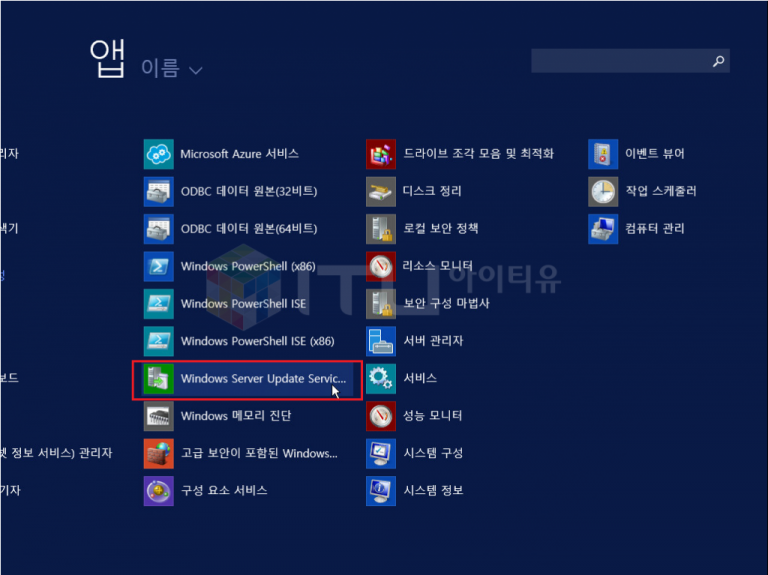Screen dimensions: 768x575
Task: Open 고급 보안이 포함된 Windows firewall icon
Action: (159, 453)
